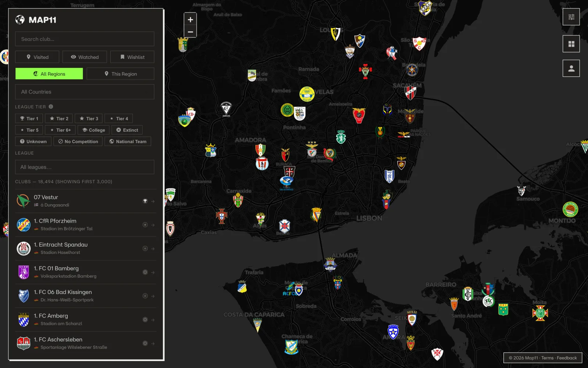This screenshot has width=588, height=368.
Task: Click the Search club input field
Action: pos(85,39)
